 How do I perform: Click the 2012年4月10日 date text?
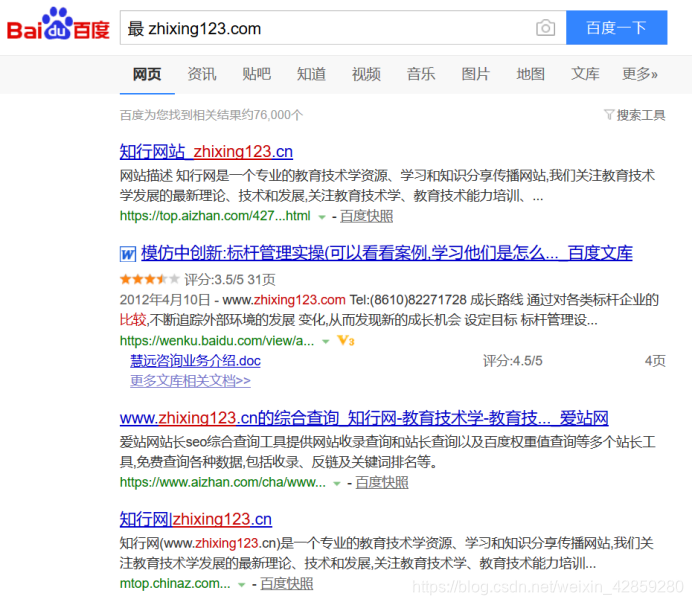[165, 300]
